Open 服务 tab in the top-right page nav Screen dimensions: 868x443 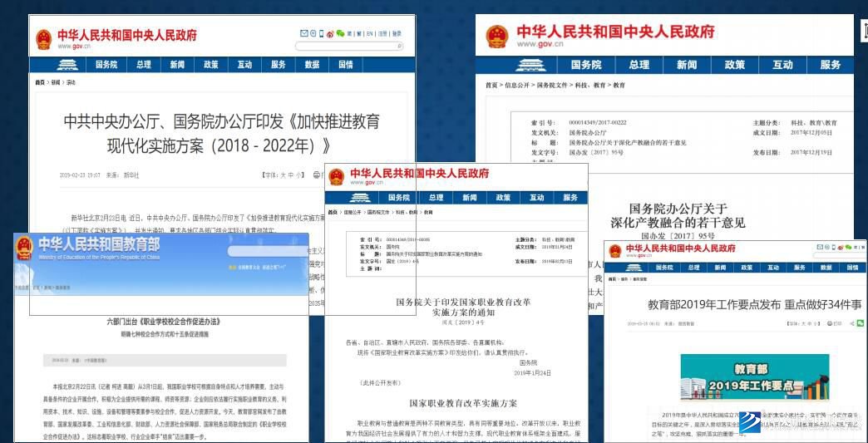(831, 65)
